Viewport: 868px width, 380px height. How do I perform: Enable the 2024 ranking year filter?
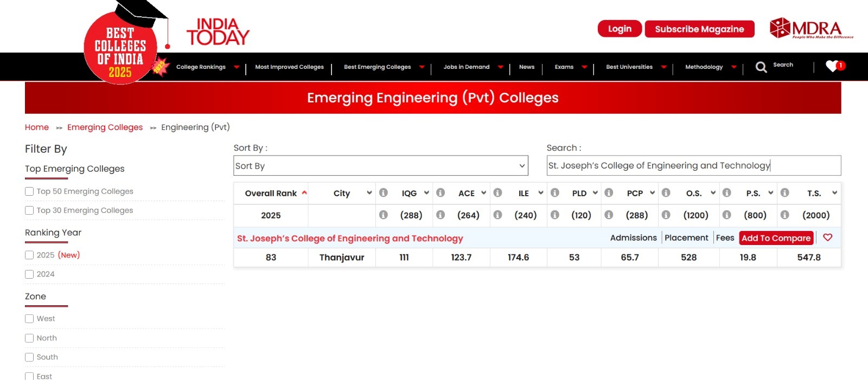tap(29, 274)
